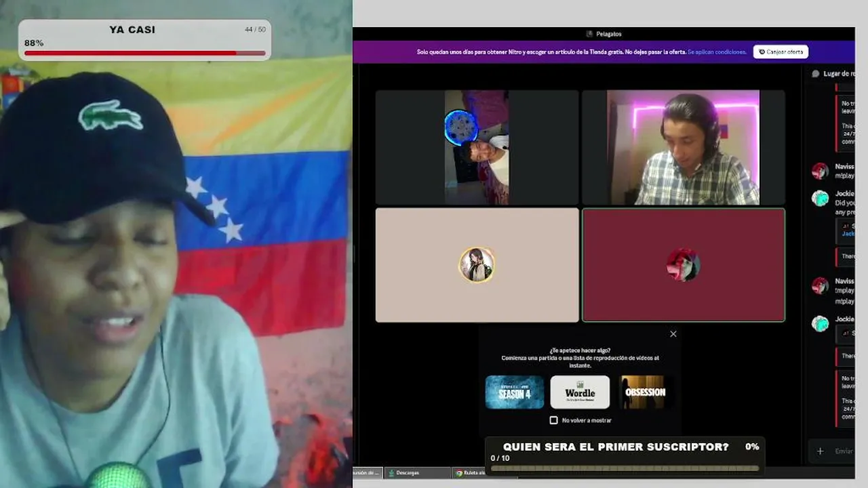Close the activity suggestion popup

tap(673, 333)
